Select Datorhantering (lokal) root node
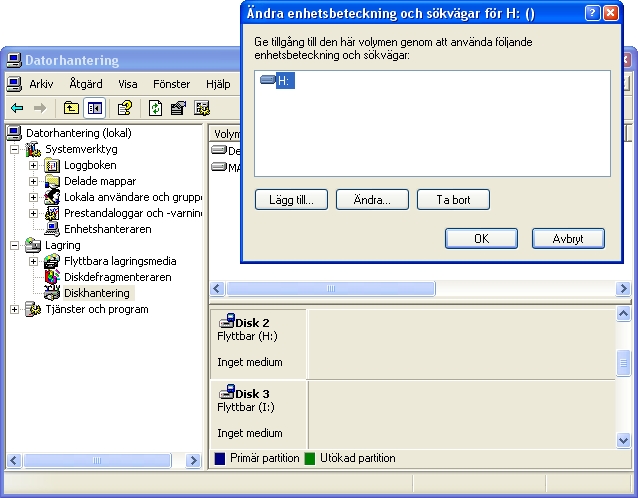The height and width of the screenshot is (498, 638). tap(79, 133)
